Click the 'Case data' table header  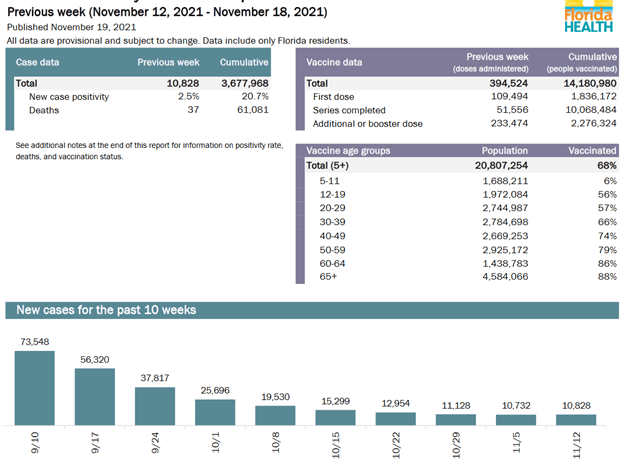(x=41, y=63)
